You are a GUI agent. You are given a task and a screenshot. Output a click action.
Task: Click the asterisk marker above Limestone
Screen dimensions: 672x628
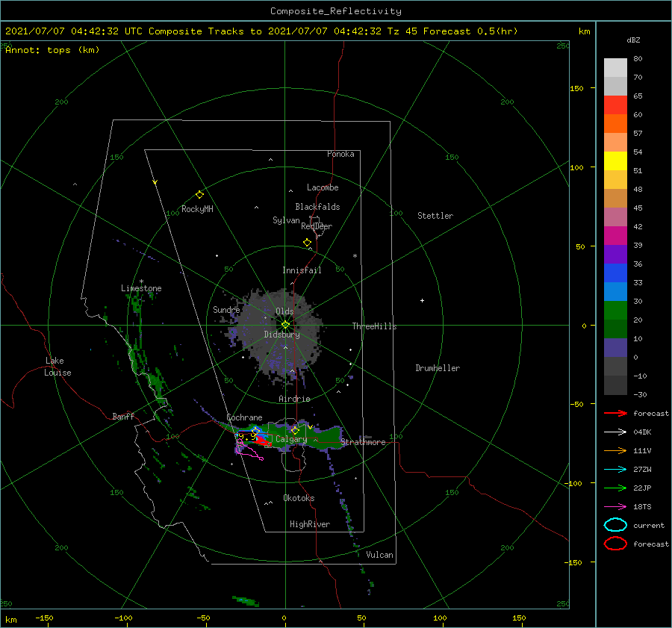pyautogui.click(x=141, y=282)
